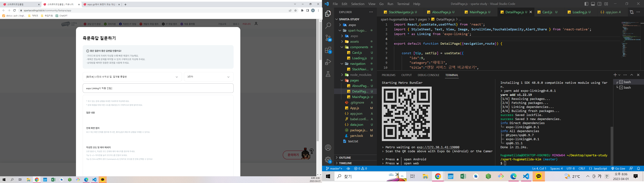Image resolution: width=644 pixels, height=183 pixels.
Task: Close the DetailPage.js editor tab
Action: [x=530, y=12]
